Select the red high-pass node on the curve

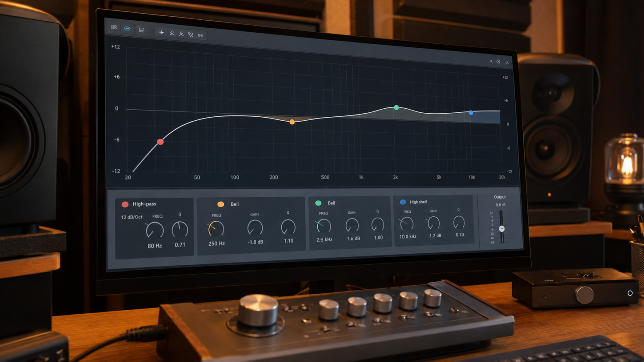[x=160, y=142]
